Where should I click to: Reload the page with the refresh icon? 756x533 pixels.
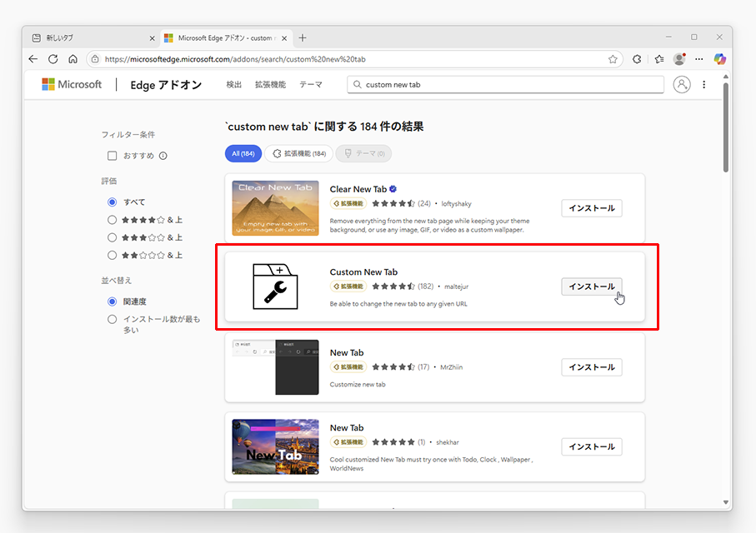click(x=53, y=59)
